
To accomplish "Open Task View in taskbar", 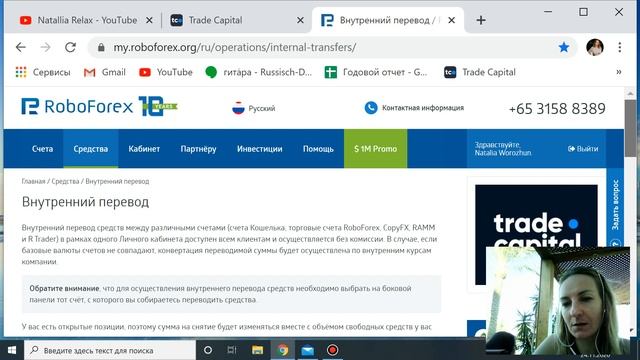I will (x=232, y=350).
